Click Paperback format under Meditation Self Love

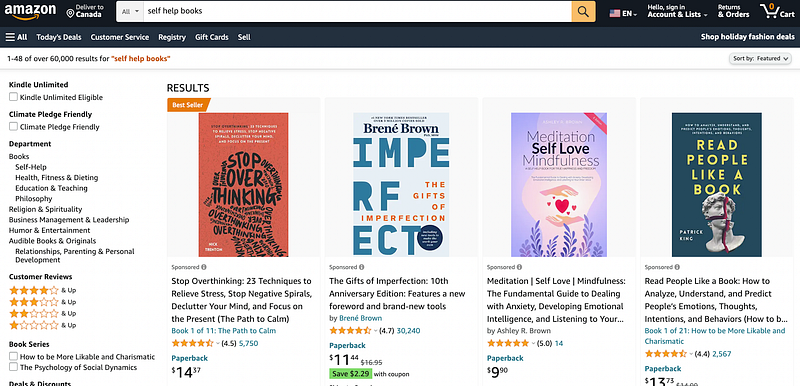[x=505, y=358]
